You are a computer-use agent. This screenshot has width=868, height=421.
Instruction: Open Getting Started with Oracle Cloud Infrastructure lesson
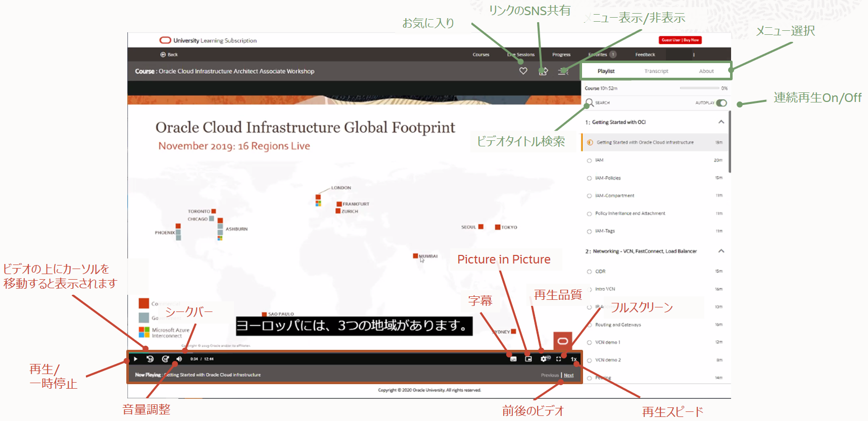coord(655,142)
